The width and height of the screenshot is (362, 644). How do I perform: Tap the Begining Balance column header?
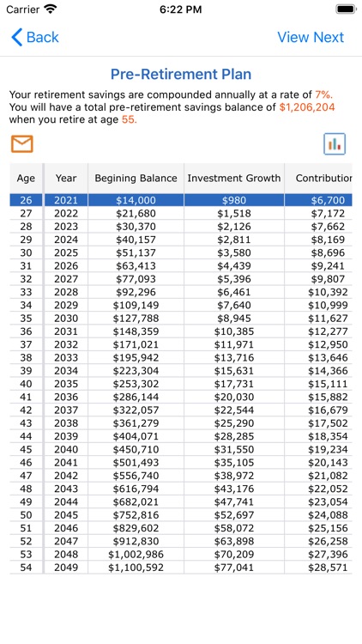point(136,179)
